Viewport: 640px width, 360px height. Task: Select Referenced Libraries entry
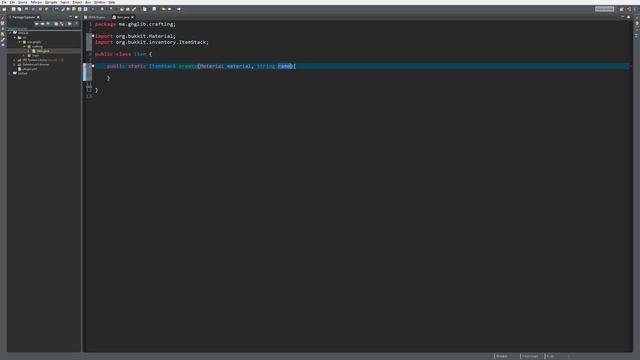[36, 64]
